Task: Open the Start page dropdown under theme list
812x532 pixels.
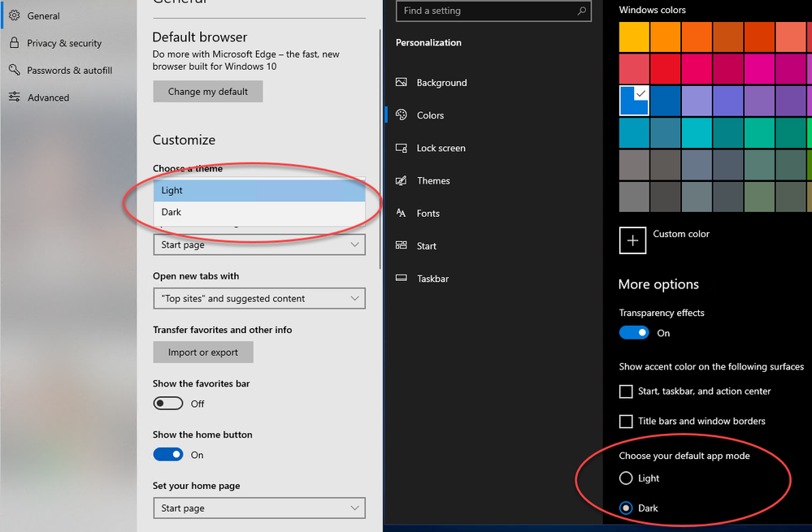Action: pyautogui.click(x=259, y=244)
